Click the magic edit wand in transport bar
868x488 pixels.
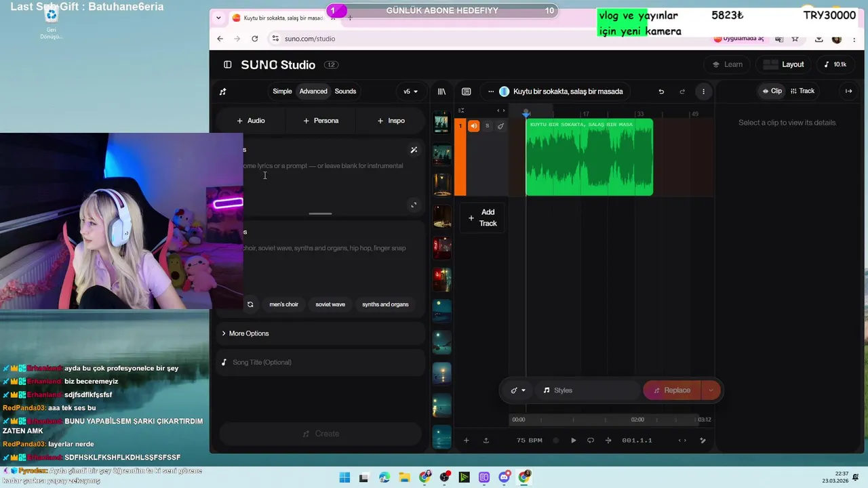(703, 441)
